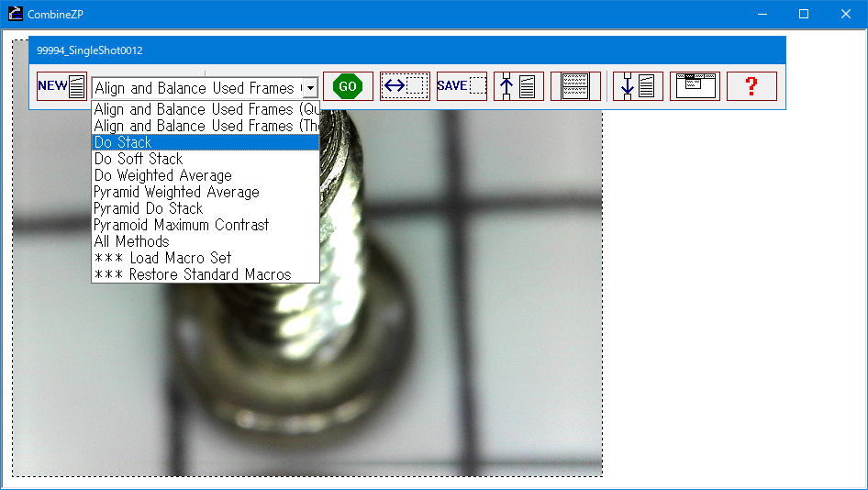The image size is (868, 490).
Task: Choose Pyramoid Maximum Contrast option
Action: pos(206,225)
